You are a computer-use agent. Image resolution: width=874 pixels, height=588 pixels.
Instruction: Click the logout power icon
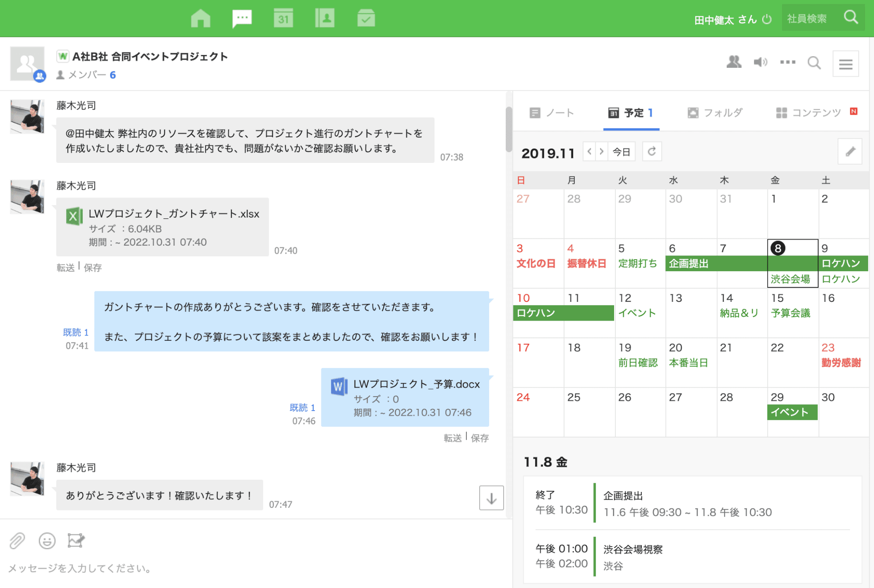pyautogui.click(x=767, y=19)
